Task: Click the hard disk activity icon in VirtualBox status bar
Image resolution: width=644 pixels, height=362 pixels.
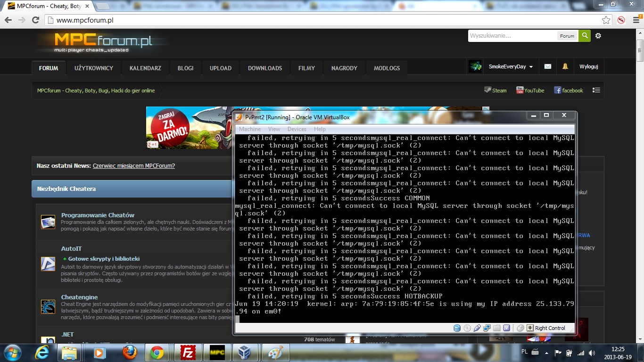Action: tap(457, 328)
